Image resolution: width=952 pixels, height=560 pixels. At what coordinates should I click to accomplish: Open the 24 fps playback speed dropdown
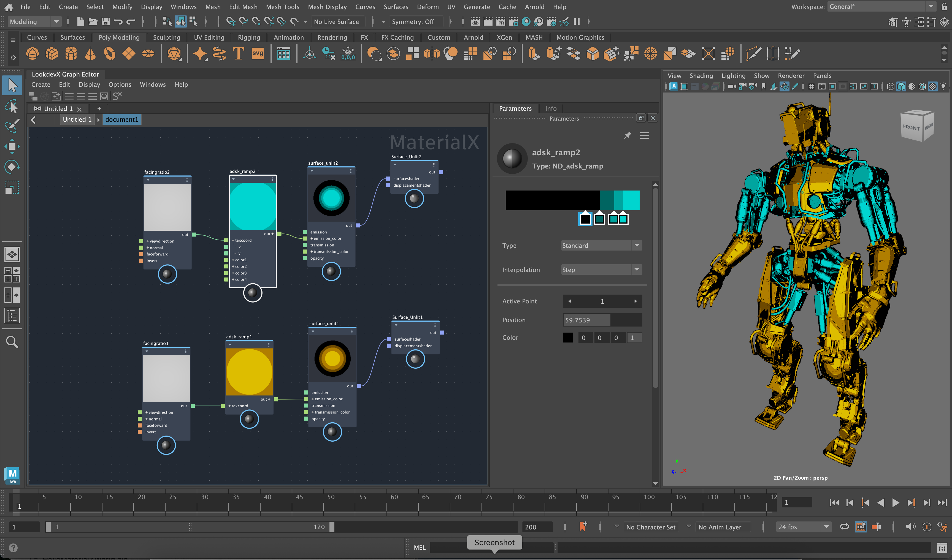(803, 526)
